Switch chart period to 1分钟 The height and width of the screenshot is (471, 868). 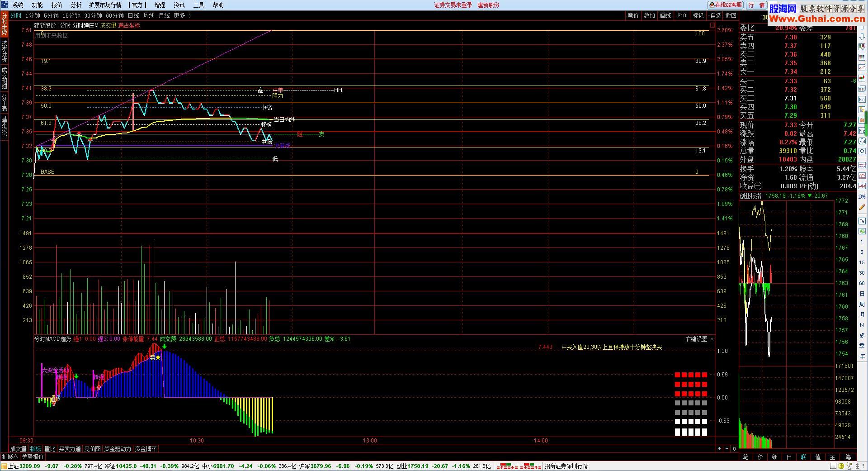[x=33, y=15]
